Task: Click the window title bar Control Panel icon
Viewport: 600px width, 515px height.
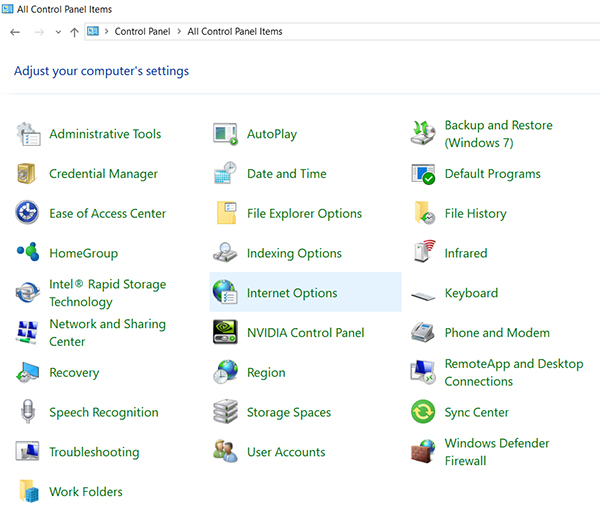Action: 8,9
